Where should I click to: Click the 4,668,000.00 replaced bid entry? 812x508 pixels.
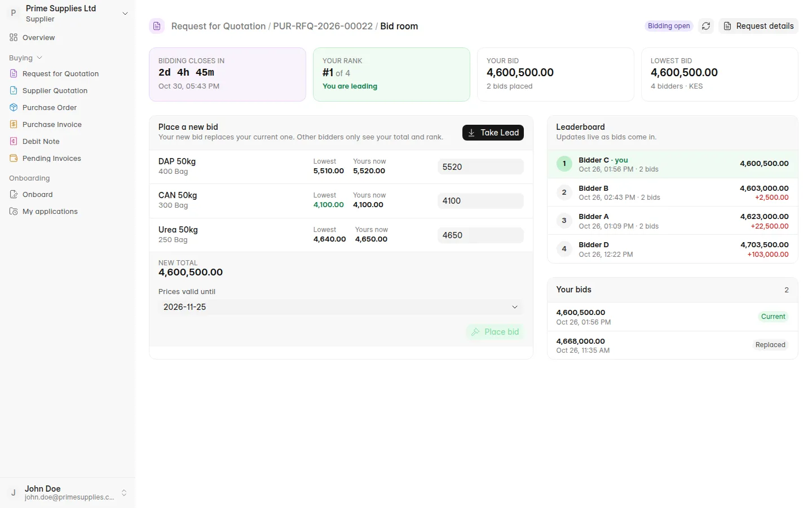[x=673, y=345]
